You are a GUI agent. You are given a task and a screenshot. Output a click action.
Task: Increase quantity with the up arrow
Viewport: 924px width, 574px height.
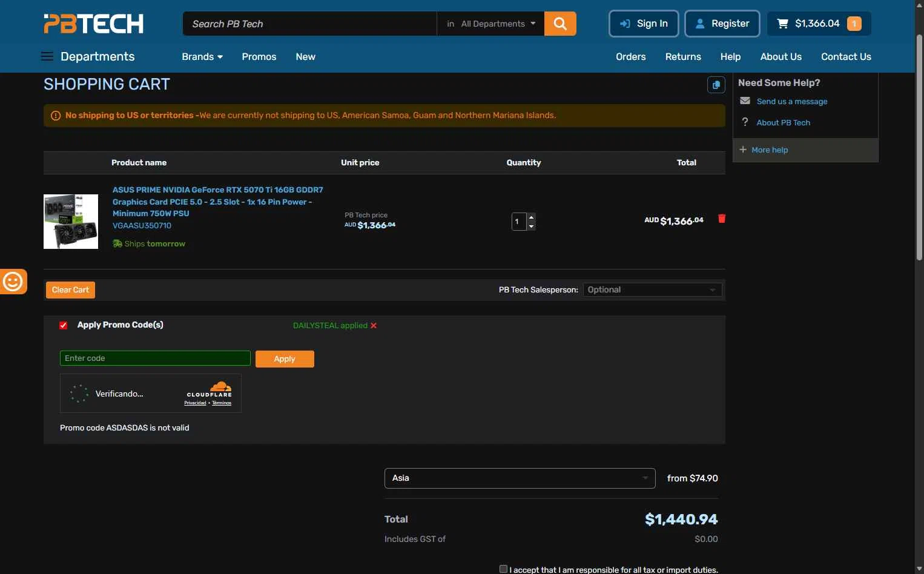click(531, 217)
